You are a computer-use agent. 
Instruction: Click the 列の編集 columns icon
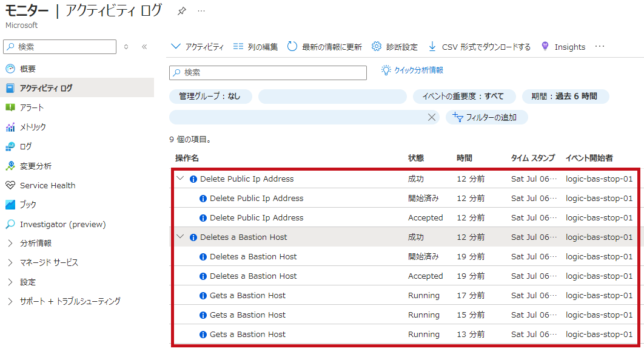[238, 47]
